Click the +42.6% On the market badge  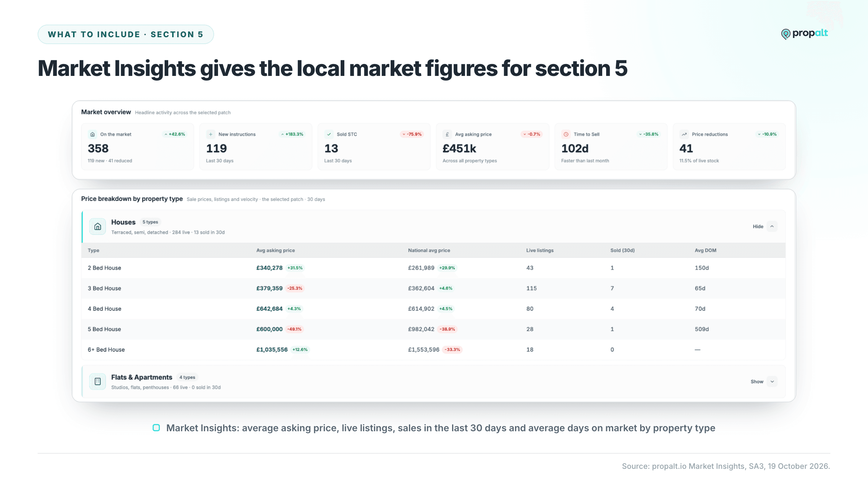[175, 134]
